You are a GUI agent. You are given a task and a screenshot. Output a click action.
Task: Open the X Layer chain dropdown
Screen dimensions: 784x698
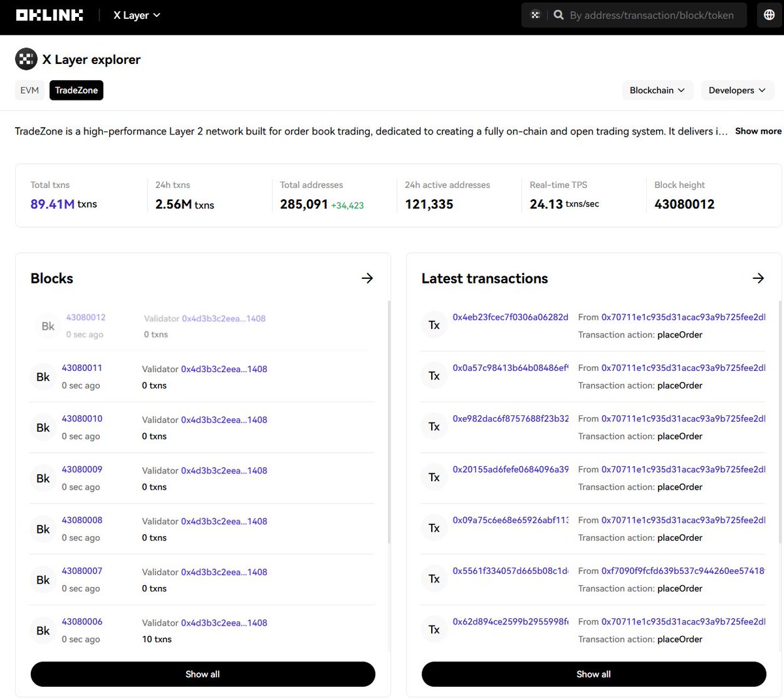coord(137,15)
